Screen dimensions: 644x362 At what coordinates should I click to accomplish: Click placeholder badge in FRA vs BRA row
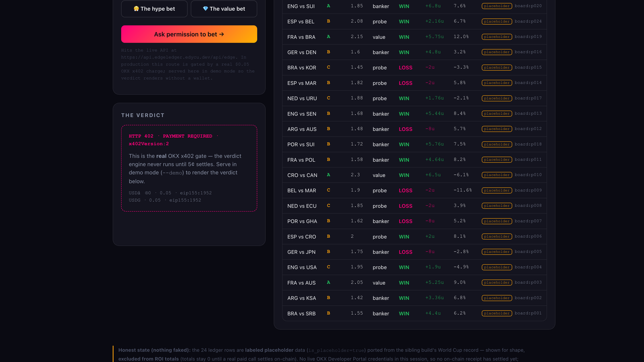497,37
